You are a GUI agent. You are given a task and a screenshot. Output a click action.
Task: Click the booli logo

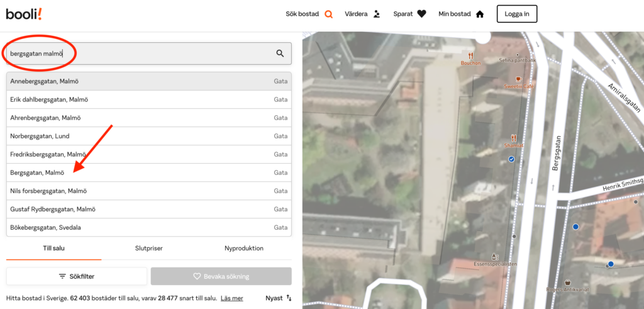(24, 14)
